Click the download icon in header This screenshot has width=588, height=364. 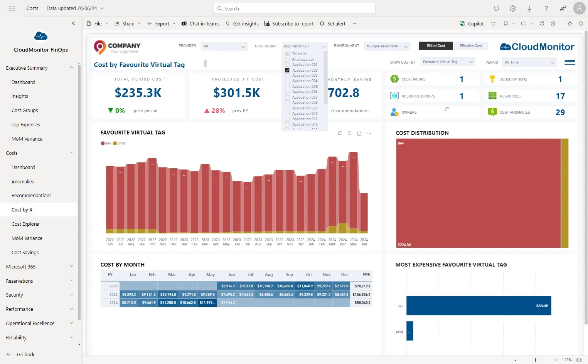pyautogui.click(x=529, y=8)
